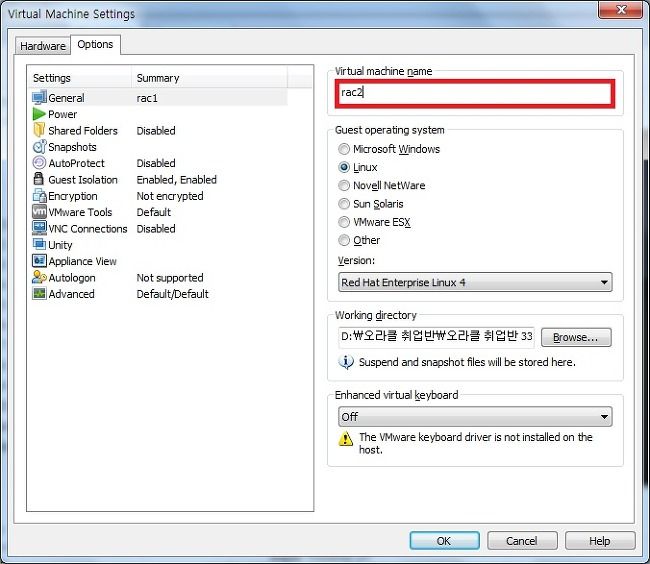Image resolution: width=650 pixels, height=564 pixels.
Task: Click the Guest Isolation padlock icon
Action: pos(39,179)
